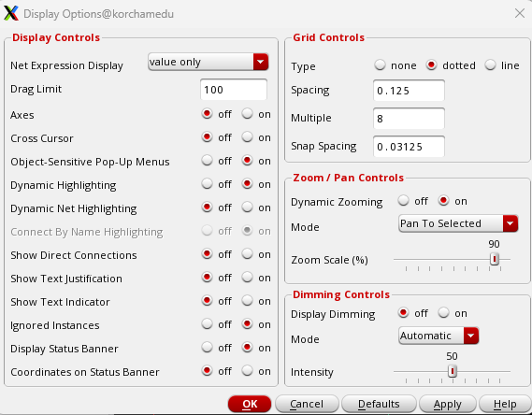Click the Zoom Scale slider handle

[495, 260]
